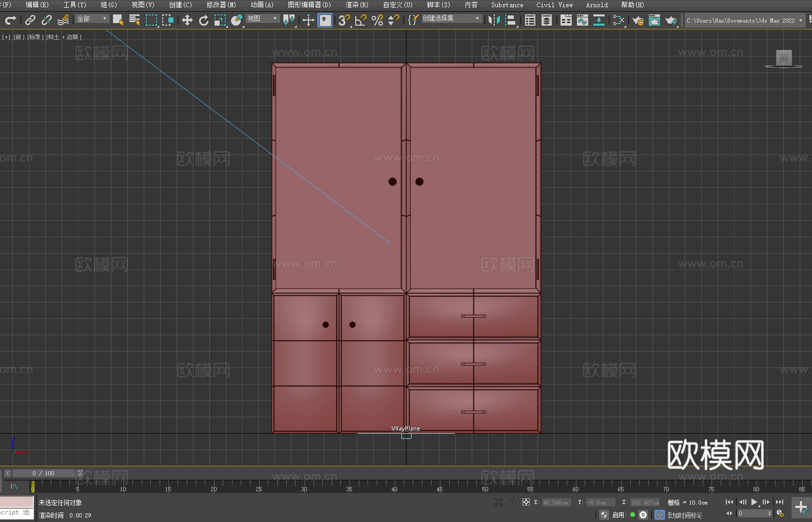Toggle the Selection Lock padlock icon
This screenshot has width=812, height=522.
pos(512,502)
